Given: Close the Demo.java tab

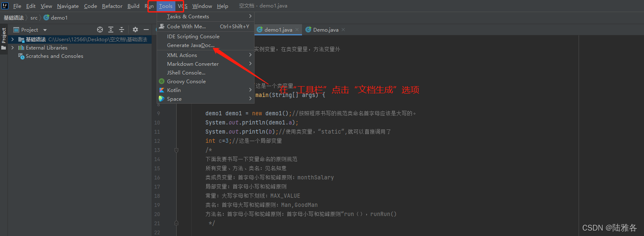Looking at the screenshot, I should (343, 30).
